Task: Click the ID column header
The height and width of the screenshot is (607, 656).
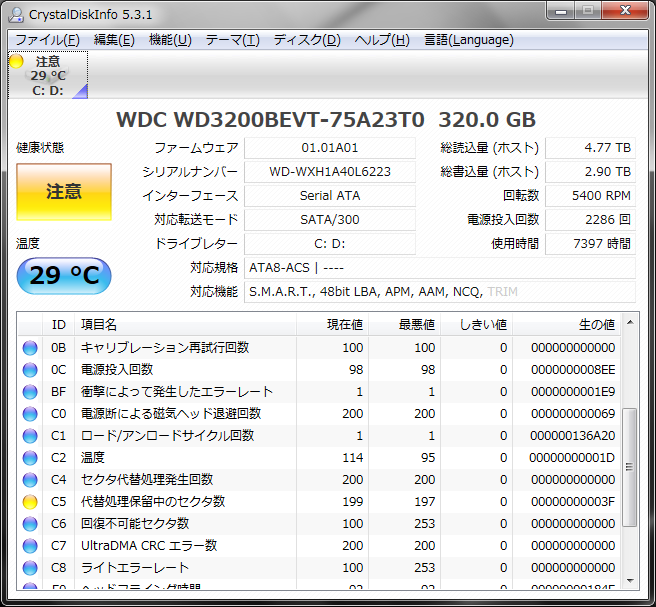Action: (59, 325)
